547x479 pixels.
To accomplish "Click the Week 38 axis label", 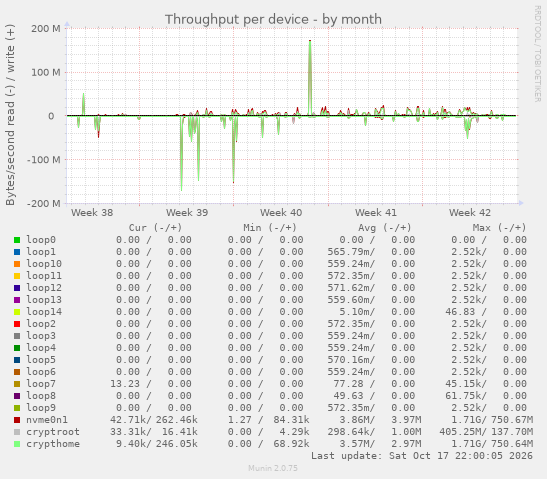I will click(x=92, y=212).
